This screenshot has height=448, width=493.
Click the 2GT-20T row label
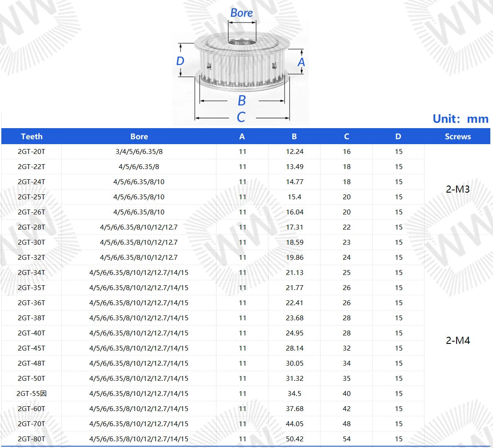coord(32,152)
